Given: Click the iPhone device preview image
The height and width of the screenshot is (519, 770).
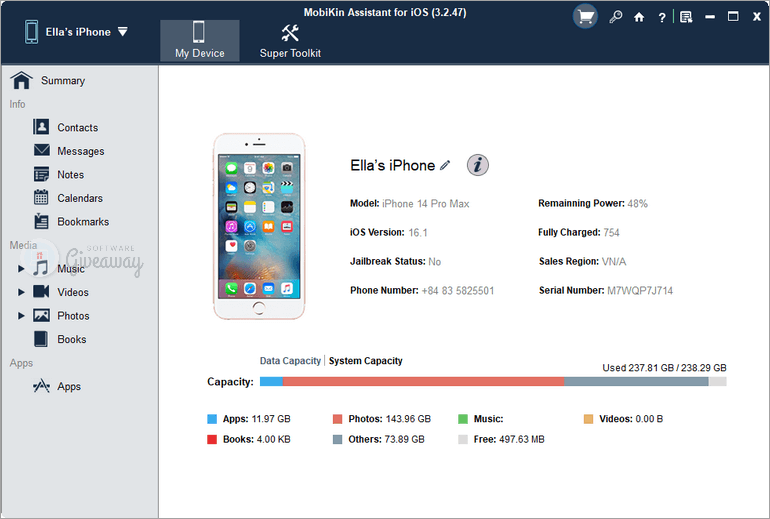Looking at the screenshot, I should [x=259, y=226].
